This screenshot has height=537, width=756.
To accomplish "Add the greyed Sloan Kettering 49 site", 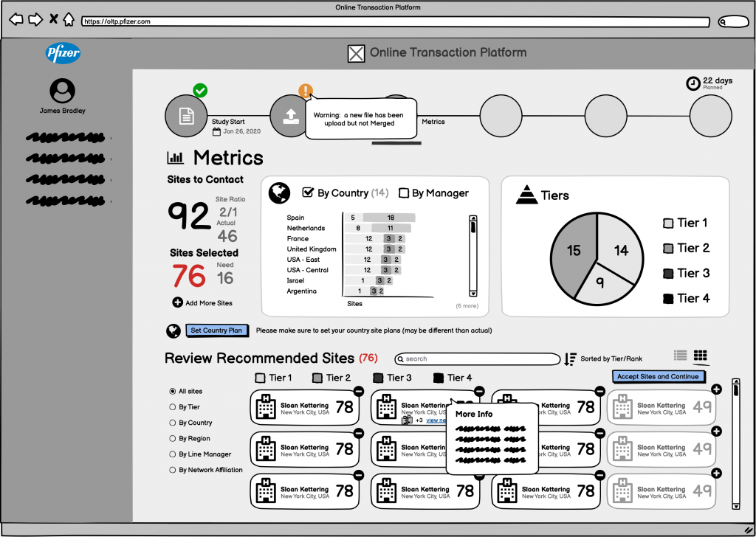I will pyautogui.click(x=716, y=389).
